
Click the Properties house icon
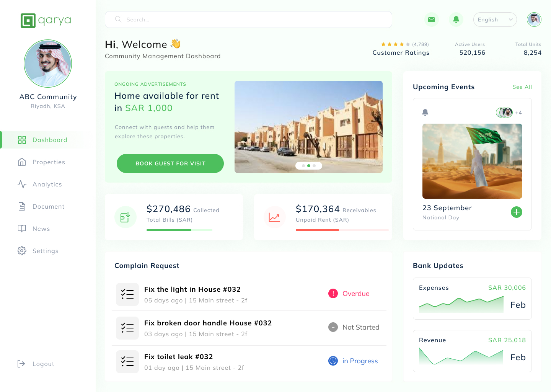(x=22, y=162)
